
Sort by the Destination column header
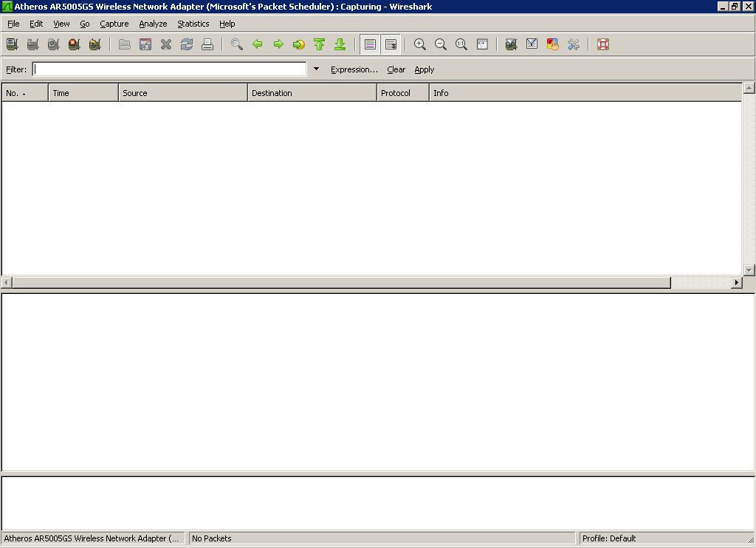(x=312, y=92)
